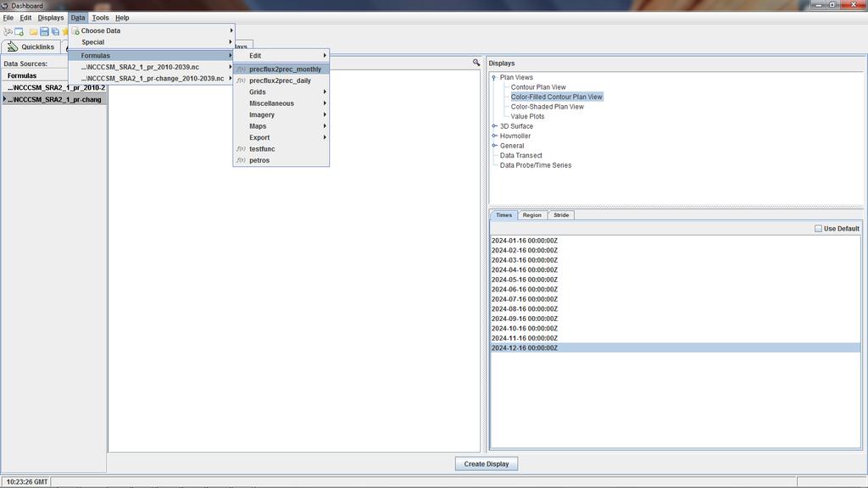
Task: Select time 2024-10-16 00:00:00Z
Action: tap(676, 329)
